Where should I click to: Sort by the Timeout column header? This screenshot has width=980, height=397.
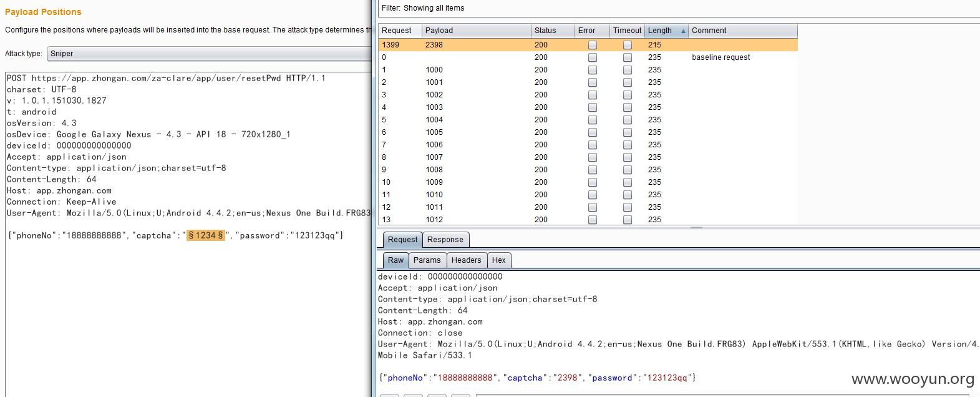click(x=627, y=31)
